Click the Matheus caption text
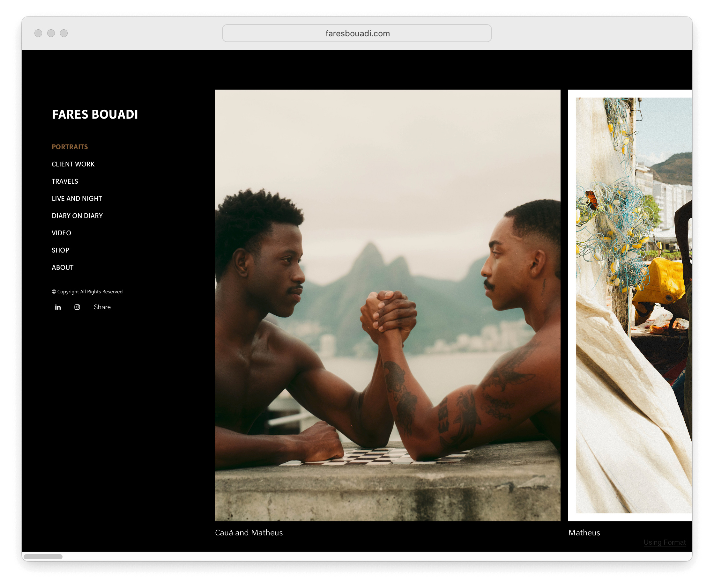This screenshot has height=588, width=714. [x=584, y=533]
